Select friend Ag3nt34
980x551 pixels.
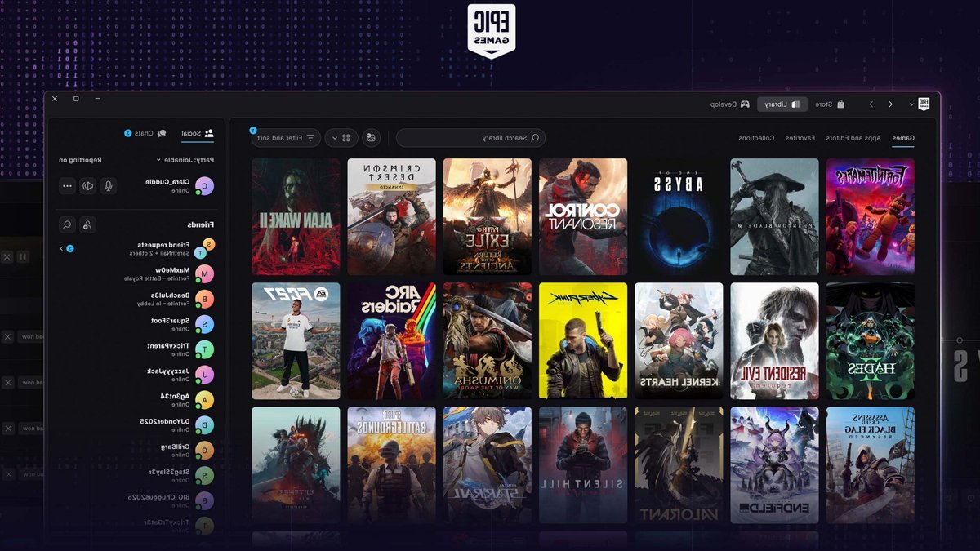tap(188, 399)
